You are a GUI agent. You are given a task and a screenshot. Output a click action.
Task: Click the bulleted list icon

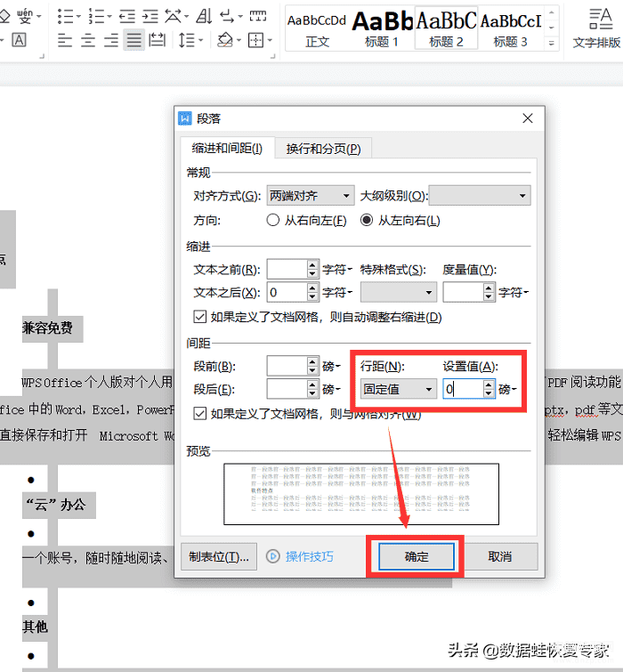pos(64,16)
